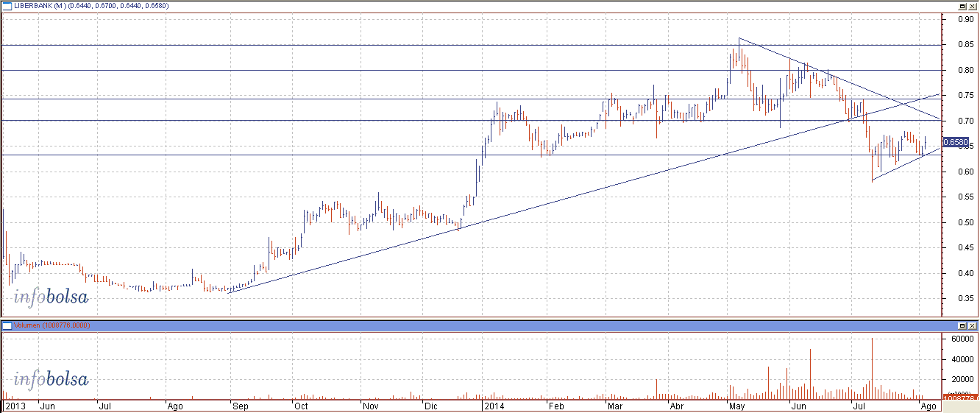Click the Sep label on time axis
Image resolution: width=980 pixels, height=413 pixels.
[x=240, y=406]
